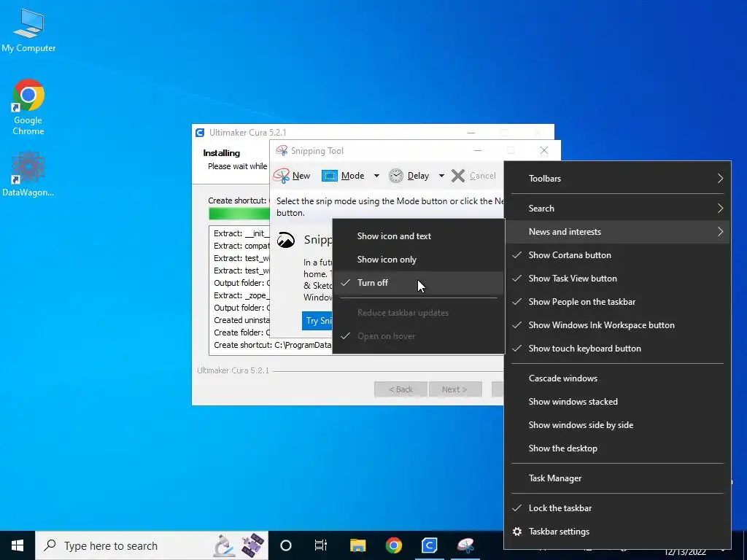Select Turn off news and interests
747x560 pixels.
pyautogui.click(x=418, y=283)
